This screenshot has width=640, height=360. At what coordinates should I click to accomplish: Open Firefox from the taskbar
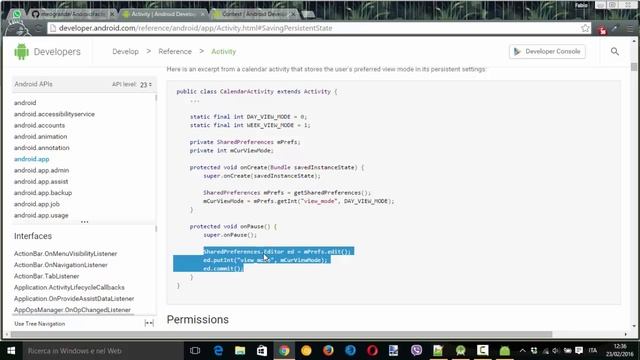328,351
